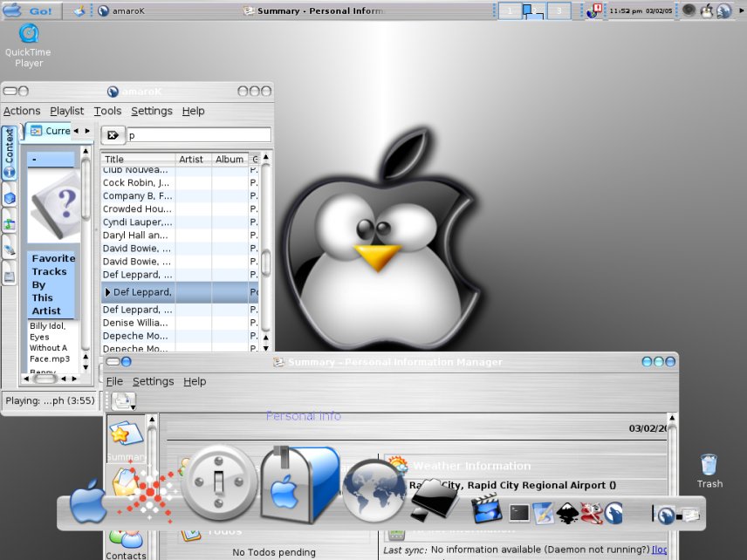Viewport: 747px width, 560px height.
Task: Open the music note playlist sidebar tab
Action: coord(9,222)
